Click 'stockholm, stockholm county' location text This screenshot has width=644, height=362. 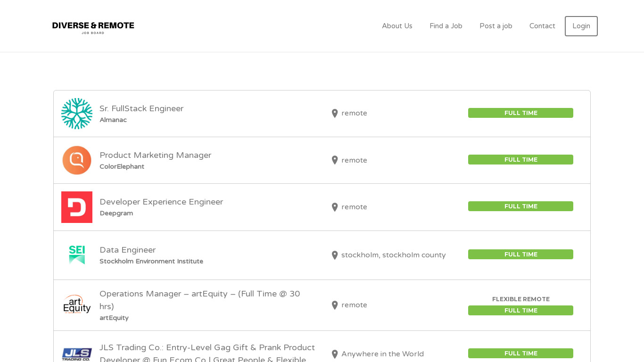pyautogui.click(x=393, y=255)
